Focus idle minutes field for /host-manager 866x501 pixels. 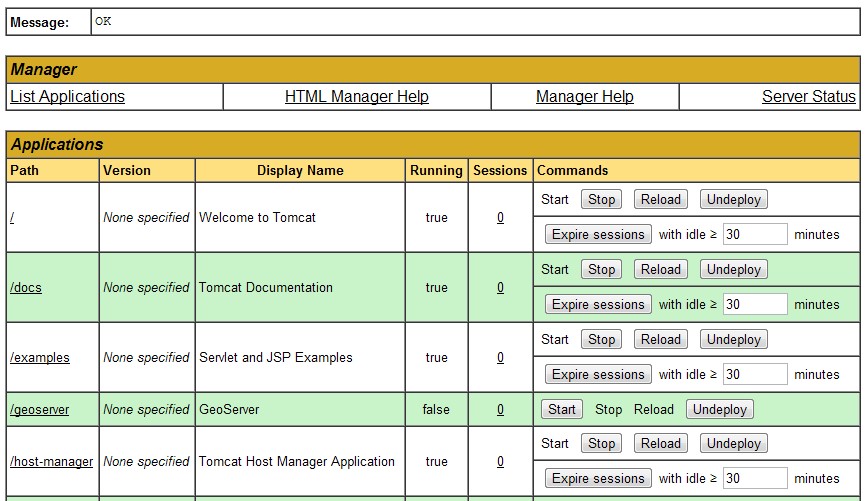pyautogui.click(x=755, y=478)
